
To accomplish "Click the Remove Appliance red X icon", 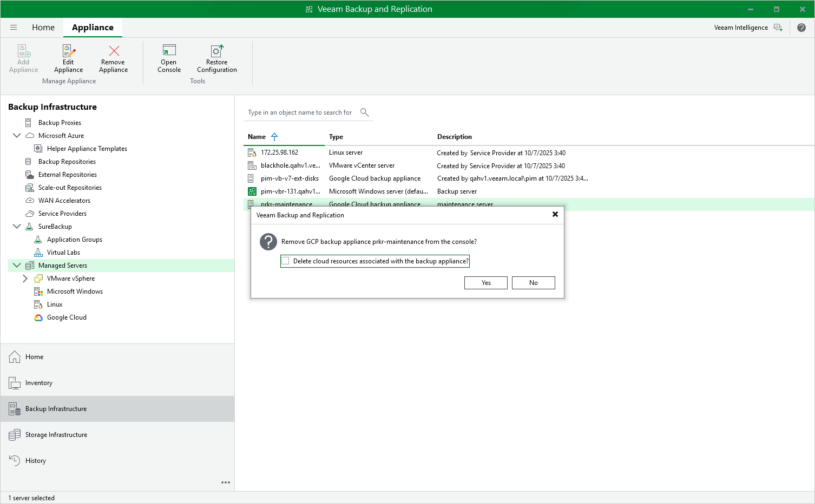I will 114,51.
